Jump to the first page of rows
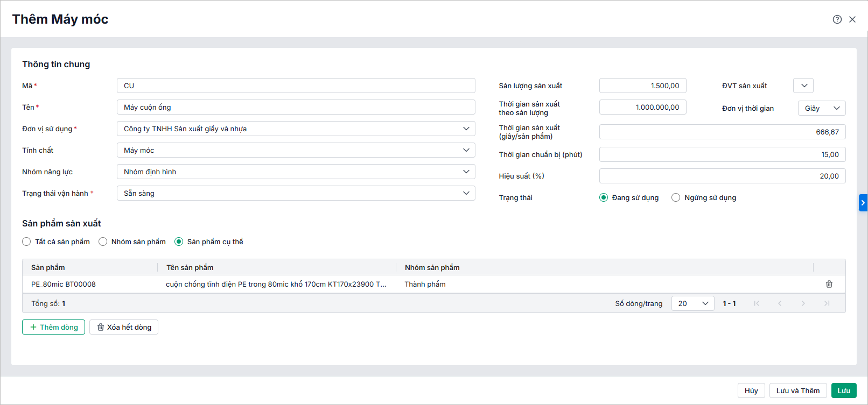This screenshot has height=405, width=868. click(757, 303)
